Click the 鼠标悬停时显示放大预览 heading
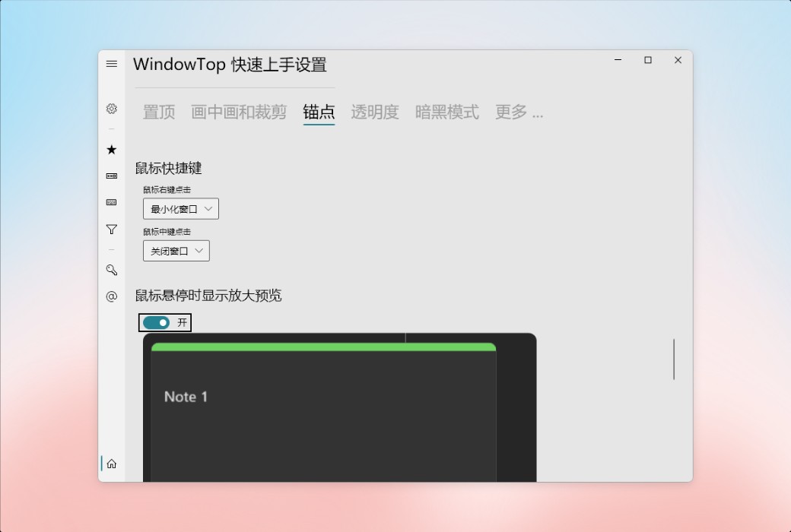791x532 pixels. (208, 295)
